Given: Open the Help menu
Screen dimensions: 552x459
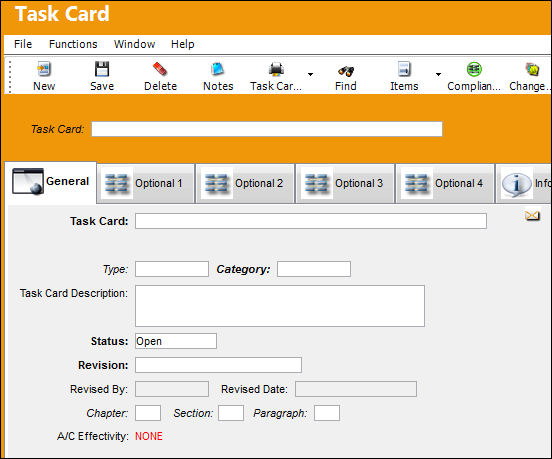Looking at the screenshot, I should pos(182,44).
